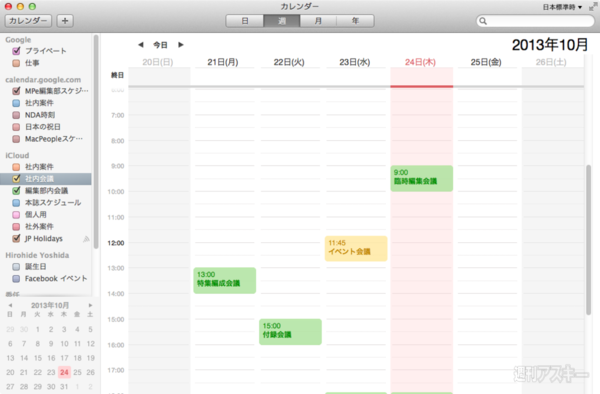Image resolution: width=600 pixels, height=394 pixels.
Task: Click the 26日(土) column header
Action: 551,62
